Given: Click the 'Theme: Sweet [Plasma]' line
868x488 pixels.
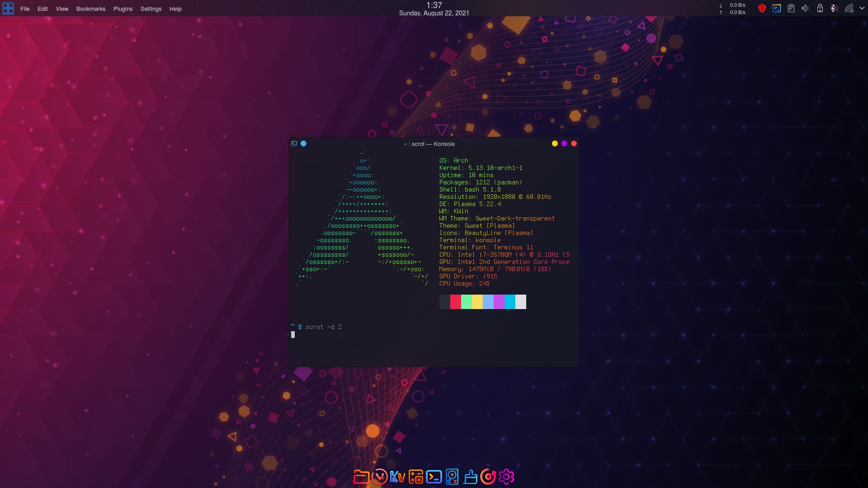Looking at the screenshot, I should (x=477, y=225).
